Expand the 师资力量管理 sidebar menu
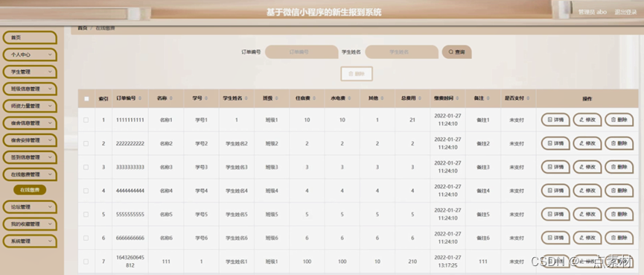The width and height of the screenshot is (644, 275). pyautogui.click(x=30, y=106)
